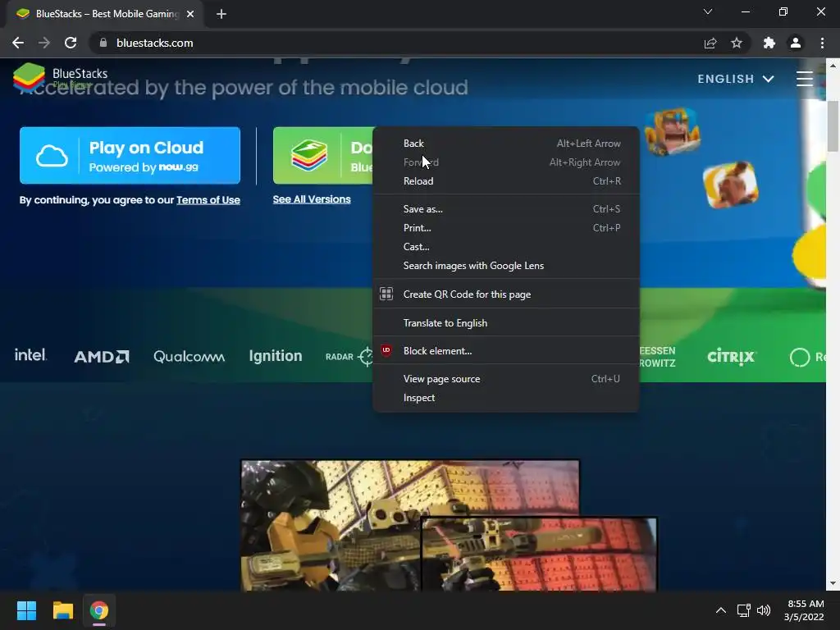Click the BlueStacks layered icon on the green download button
The height and width of the screenshot is (630, 840).
tap(309, 155)
